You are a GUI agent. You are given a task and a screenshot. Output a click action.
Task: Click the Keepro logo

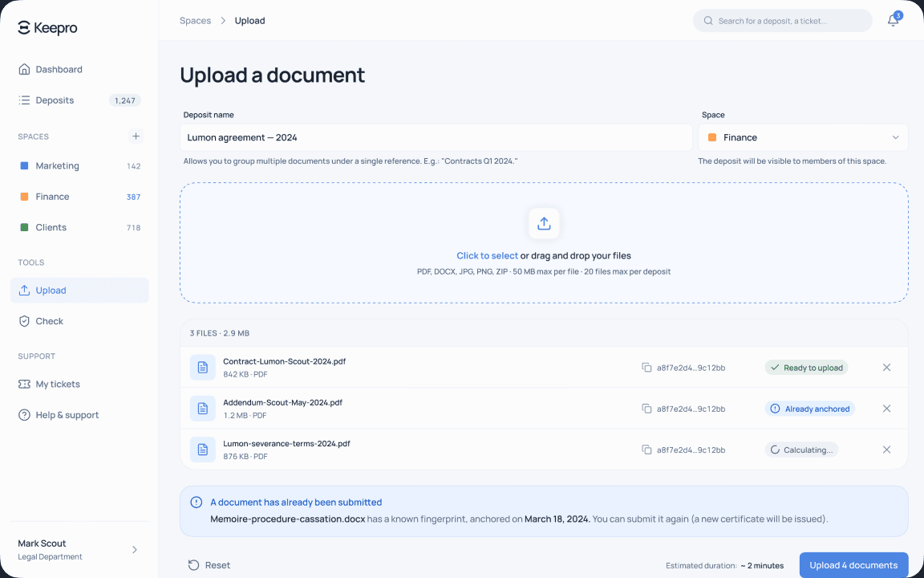pos(47,28)
